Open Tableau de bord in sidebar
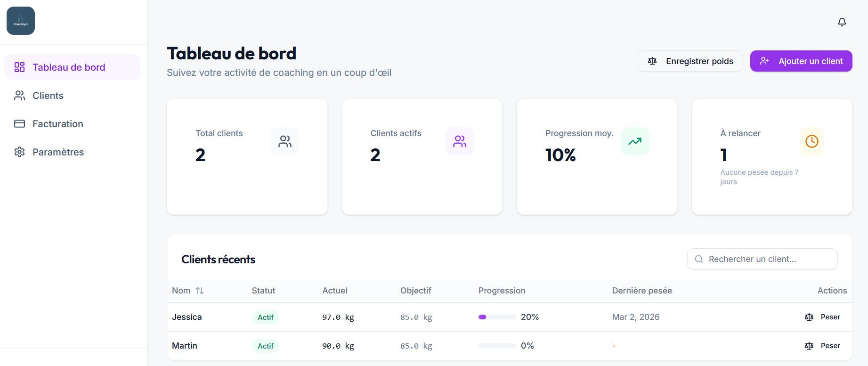The height and width of the screenshot is (366, 868). (x=69, y=67)
